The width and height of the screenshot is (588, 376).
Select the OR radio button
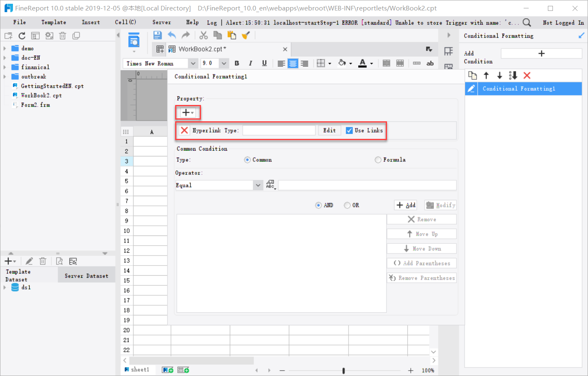tap(347, 205)
